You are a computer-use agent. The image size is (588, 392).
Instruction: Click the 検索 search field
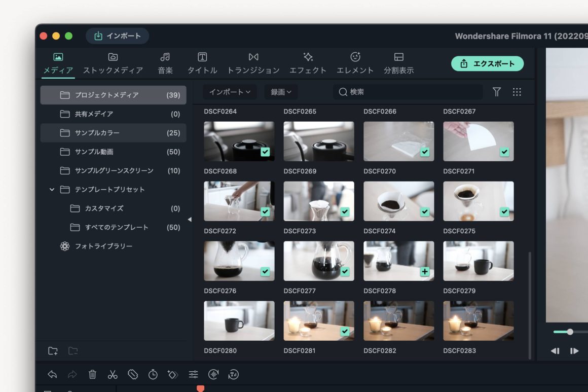[x=408, y=92]
